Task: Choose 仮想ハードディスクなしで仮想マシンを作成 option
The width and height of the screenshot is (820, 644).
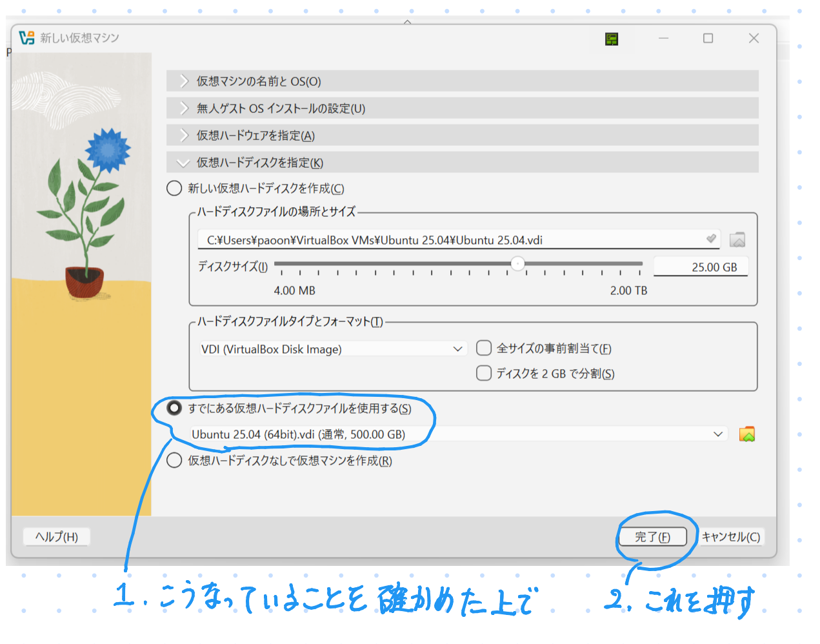Action: (174, 461)
